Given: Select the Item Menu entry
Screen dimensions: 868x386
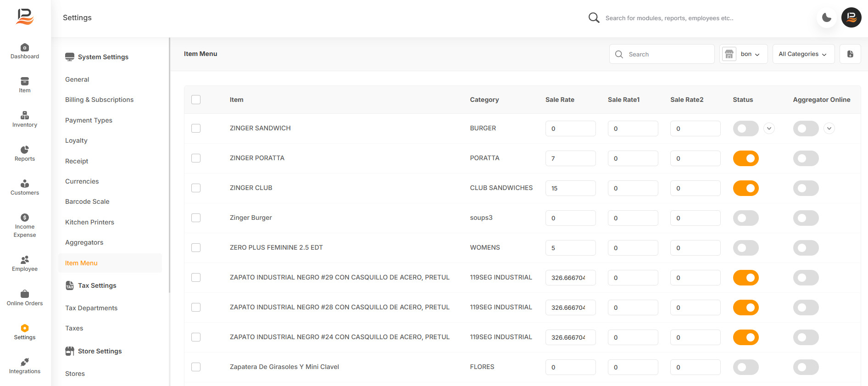Looking at the screenshot, I should pyautogui.click(x=110, y=263).
